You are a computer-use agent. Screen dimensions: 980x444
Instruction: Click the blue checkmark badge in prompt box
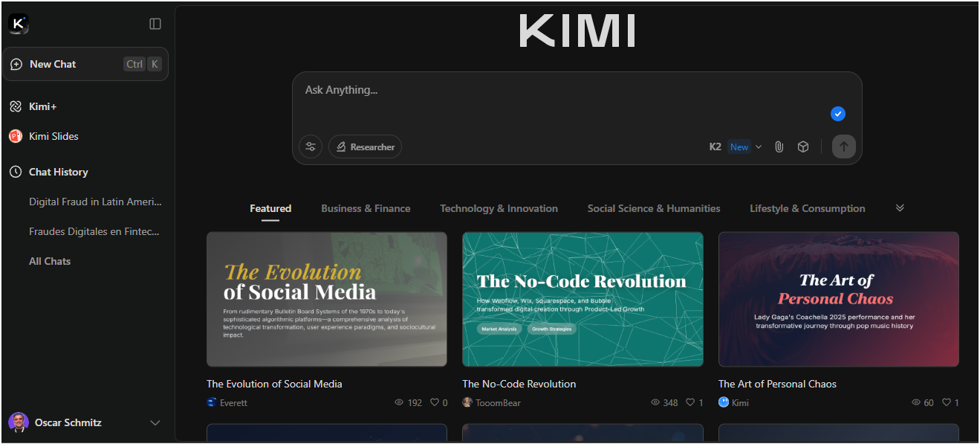[838, 114]
